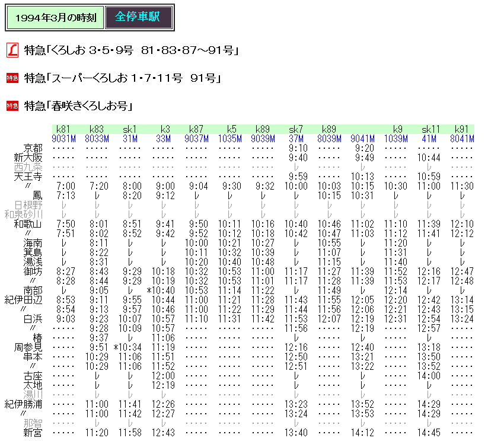Click station name 紀伊田辺
Image resolution: width=504 pixels, height=441 pixels.
tap(24, 300)
